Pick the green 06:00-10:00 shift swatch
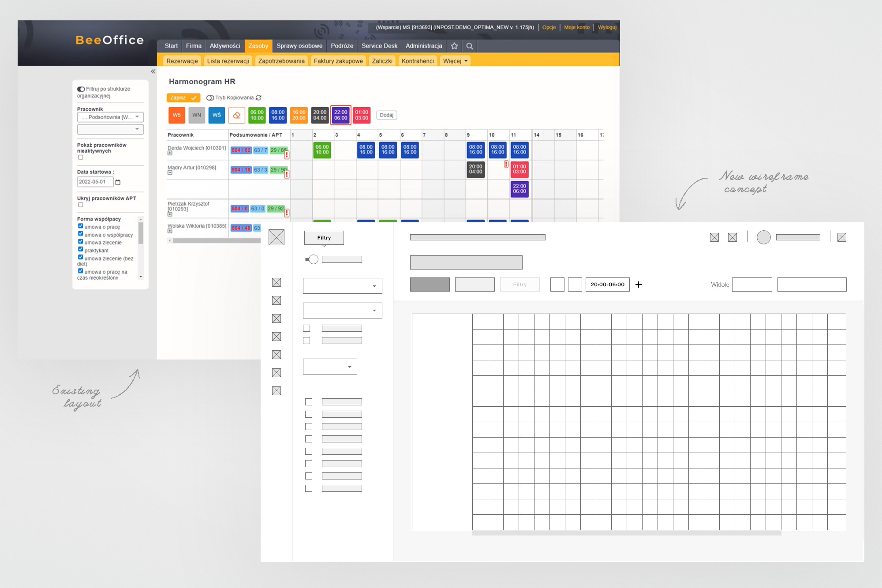Viewport: 882px width, 588px height. 257,115
